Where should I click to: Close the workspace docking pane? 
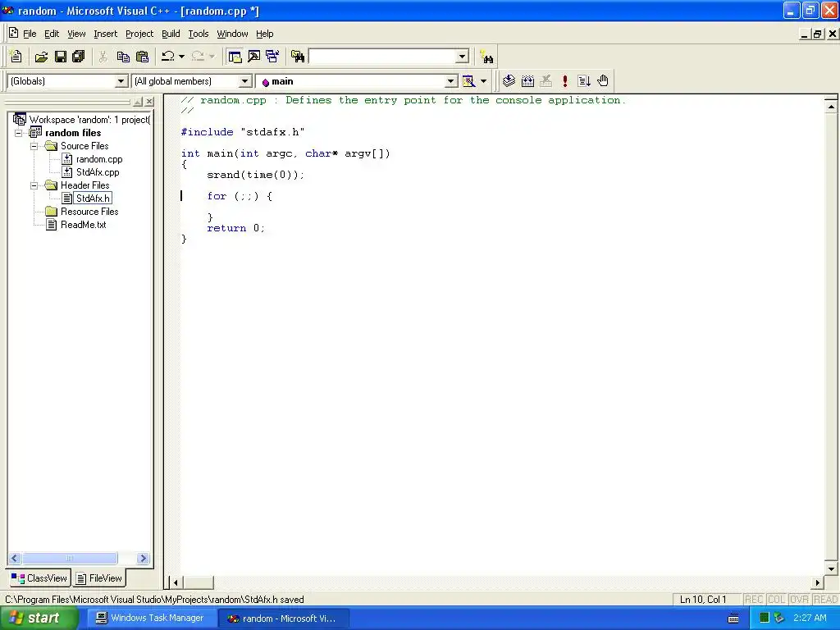(x=149, y=101)
